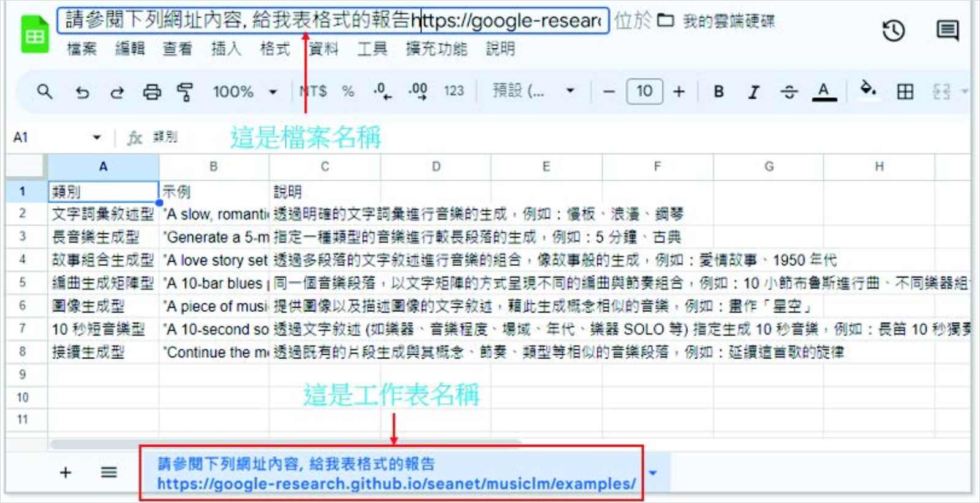Open the 擴充功能 menu

click(x=437, y=49)
